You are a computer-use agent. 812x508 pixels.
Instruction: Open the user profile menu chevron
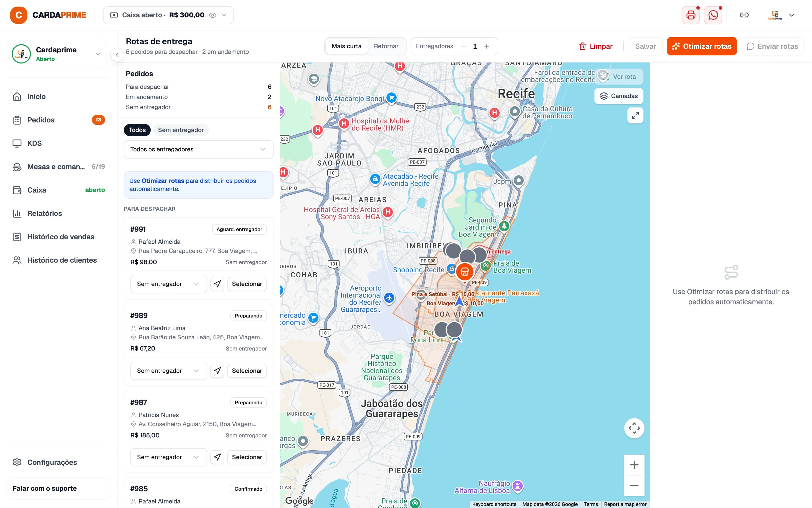coord(791,15)
